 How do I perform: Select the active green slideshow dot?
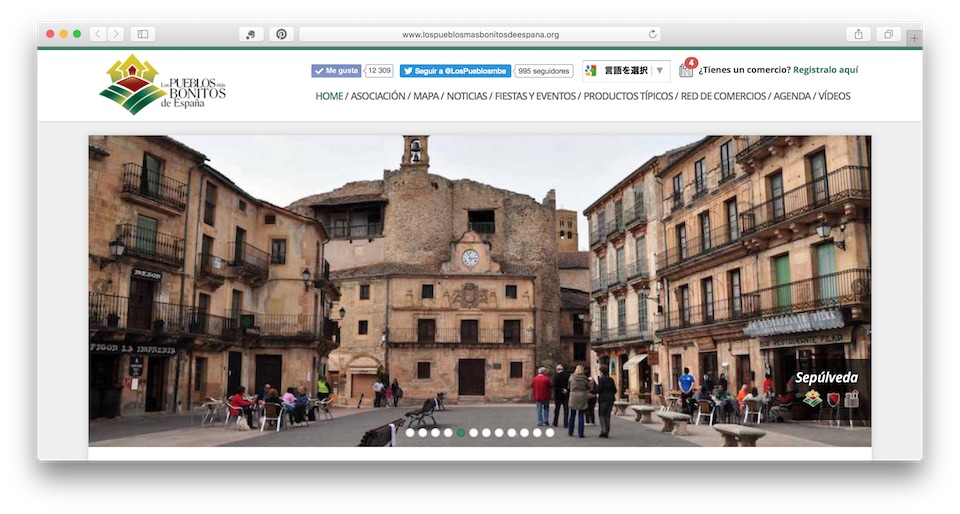point(461,433)
